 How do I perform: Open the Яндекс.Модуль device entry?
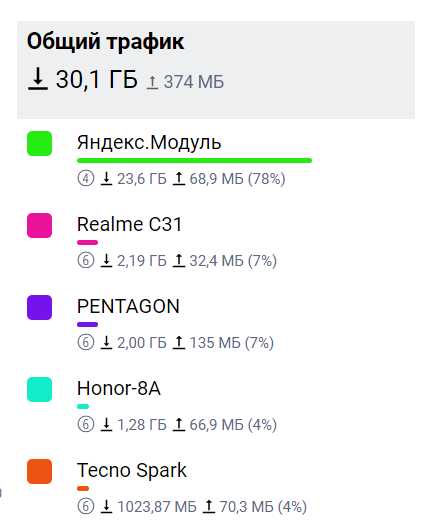149,142
